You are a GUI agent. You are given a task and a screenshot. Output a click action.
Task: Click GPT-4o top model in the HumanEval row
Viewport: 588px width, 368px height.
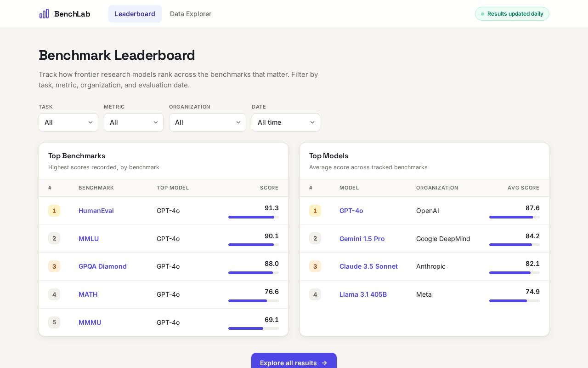[168, 211]
